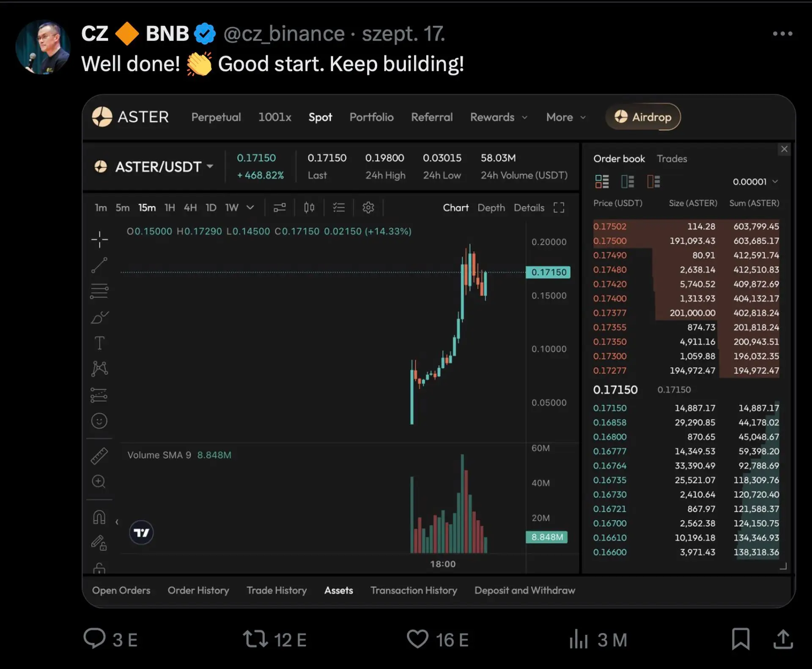Toggle magnet mode in the drawing toolbar
The width and height of the screenshot is (812, 669).
[99, 517]
